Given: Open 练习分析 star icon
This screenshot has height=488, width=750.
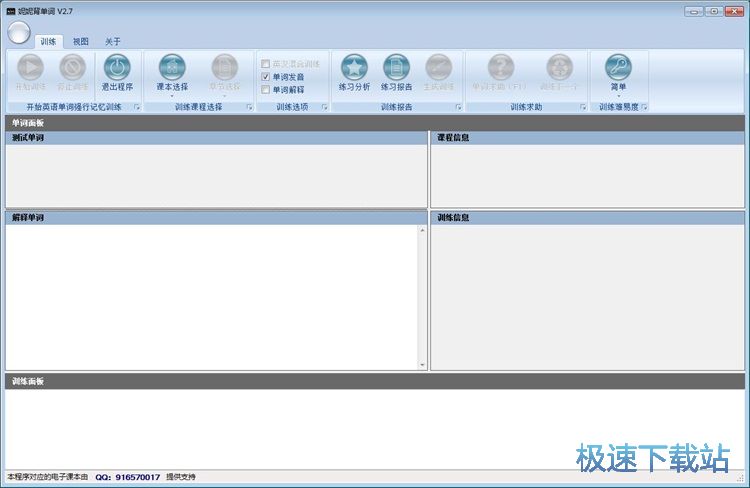Looking at the screenshot, I should pyautogui.click(x=354, y=67).
